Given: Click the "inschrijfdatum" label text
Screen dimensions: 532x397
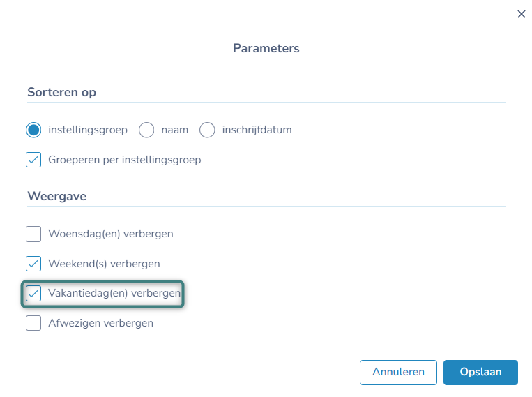Looking at the screenshot, I should coord(257,130).
